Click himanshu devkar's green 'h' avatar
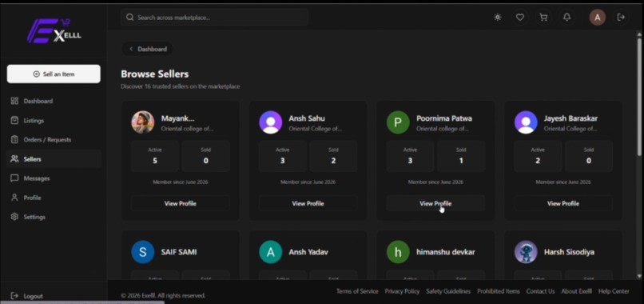The image size is (644, 304). click(x=398, y=252)
